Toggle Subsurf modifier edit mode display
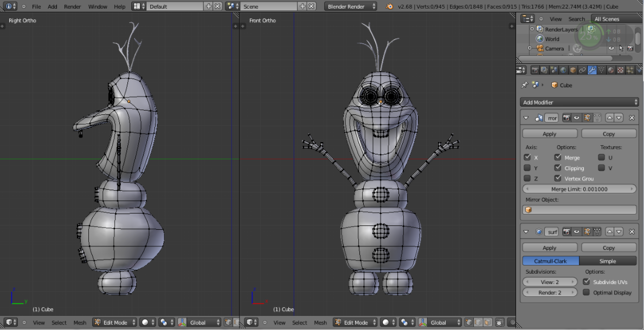 click(587, 232)
